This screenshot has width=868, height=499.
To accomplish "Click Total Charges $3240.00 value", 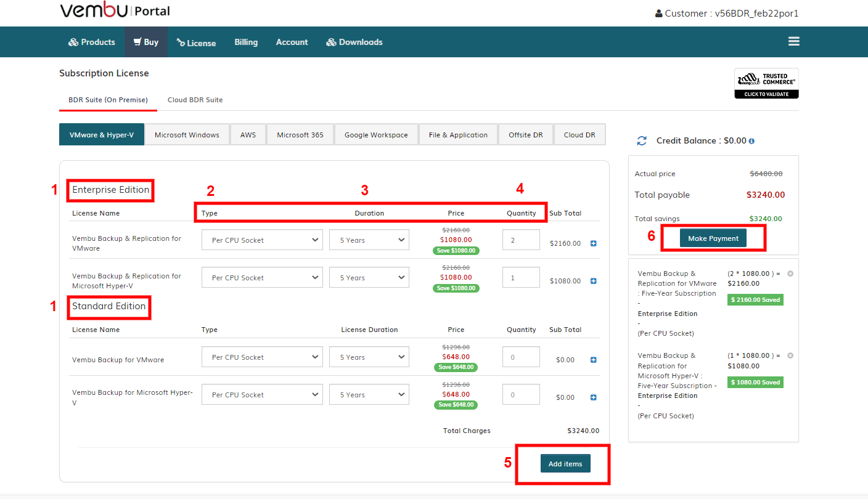I will (583, 431).
